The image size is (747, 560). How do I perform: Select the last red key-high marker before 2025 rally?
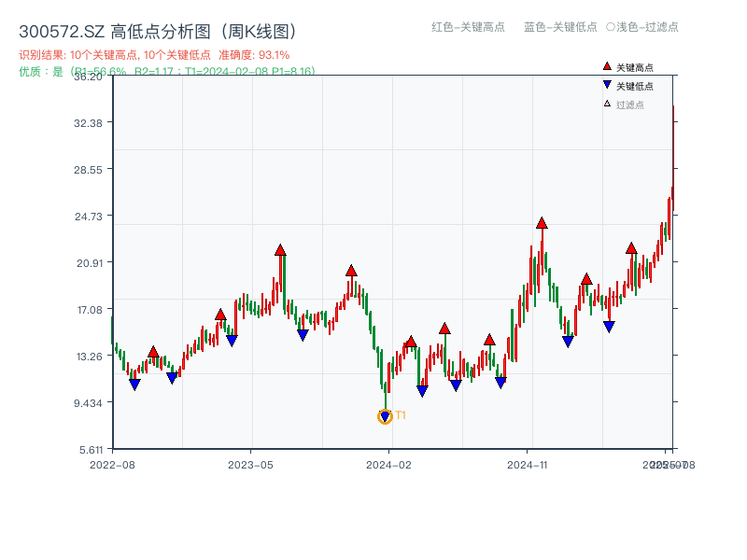[x=631, y=248]
